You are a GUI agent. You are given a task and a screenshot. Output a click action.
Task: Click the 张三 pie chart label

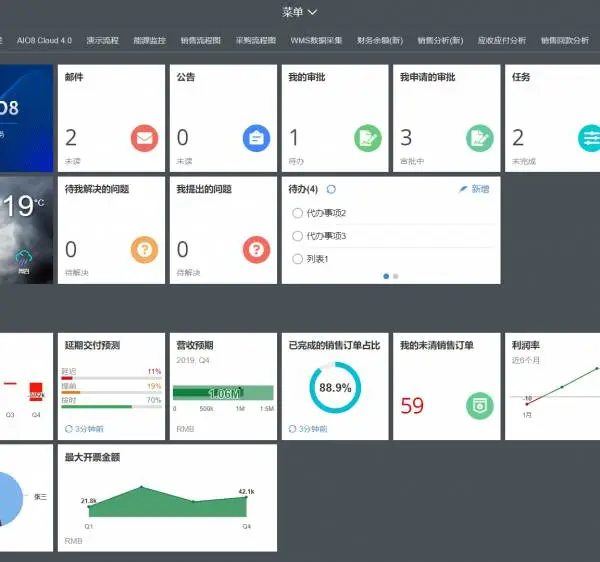(41, 497)
